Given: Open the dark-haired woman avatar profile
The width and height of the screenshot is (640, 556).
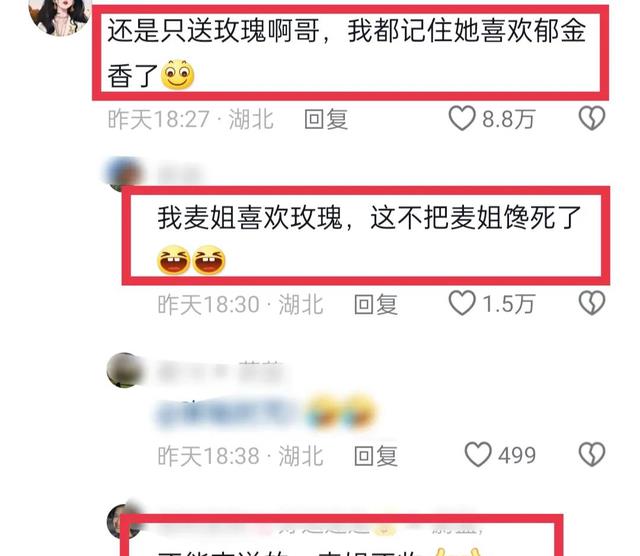Looking at the screenshot, I should coord(60,16).
